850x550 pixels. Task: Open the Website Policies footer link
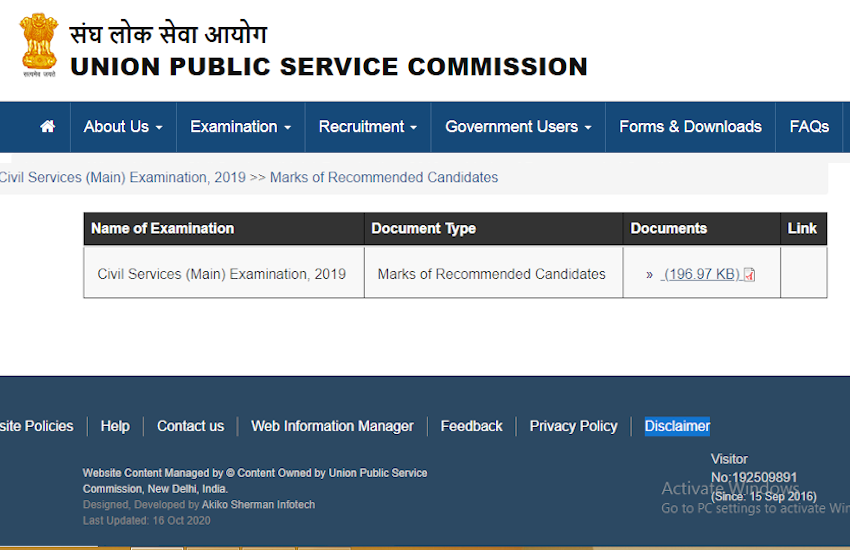coord(36,426)
